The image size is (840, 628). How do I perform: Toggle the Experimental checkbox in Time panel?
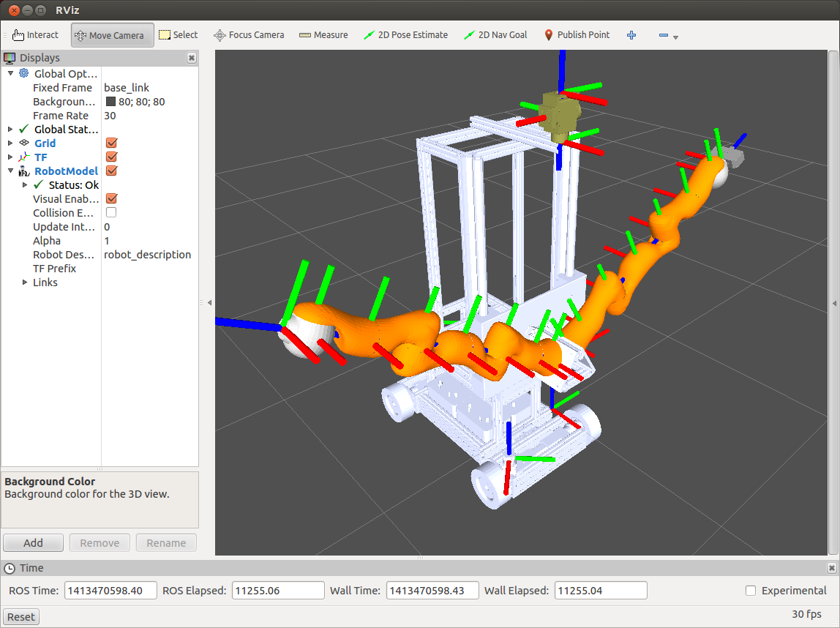pyautogui.click(x=751, y=591)
